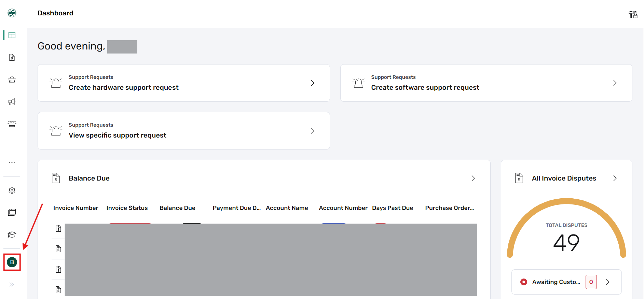Click the Purchase Order... column header
Screen dimensions: 644x299
tap(450, 208)
